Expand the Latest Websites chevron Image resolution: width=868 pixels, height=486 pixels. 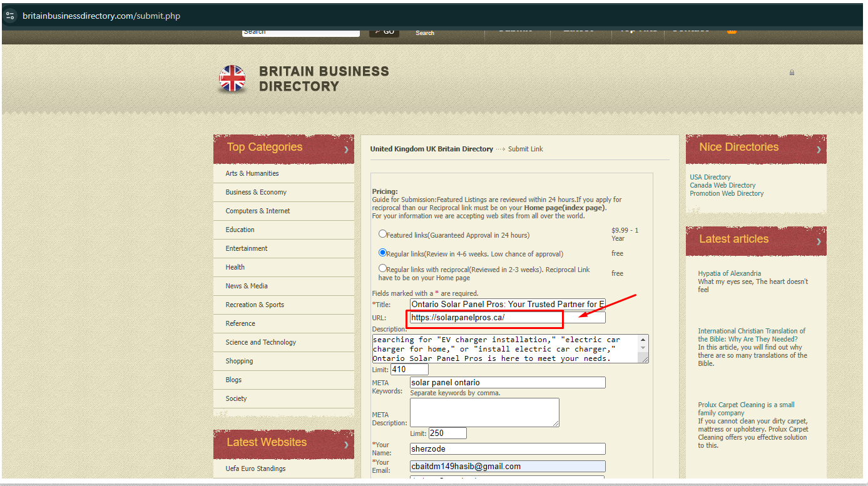[x=346, y=445]
